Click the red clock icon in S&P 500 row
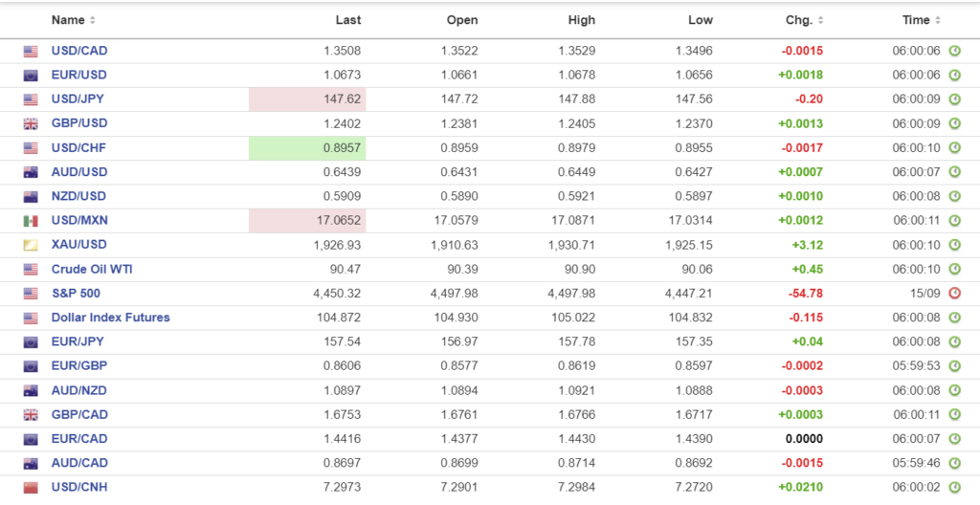Viewport: 980px width, 505px height. (954, 294)
